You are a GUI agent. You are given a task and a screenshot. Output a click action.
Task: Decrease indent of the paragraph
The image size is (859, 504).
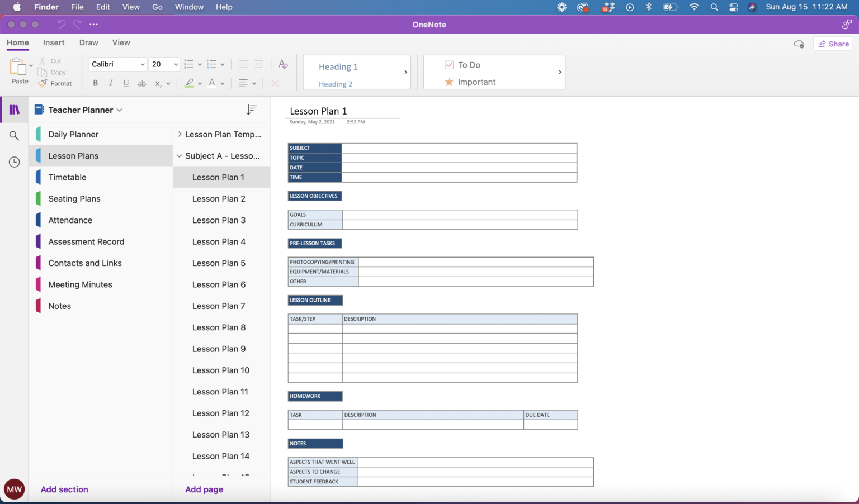[x=243, y=64]
